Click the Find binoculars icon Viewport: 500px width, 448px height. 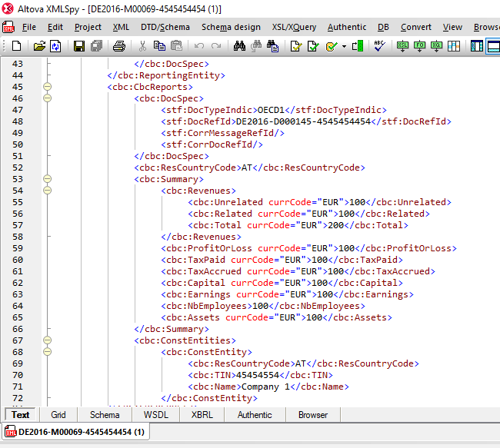(x=238, y=46)
